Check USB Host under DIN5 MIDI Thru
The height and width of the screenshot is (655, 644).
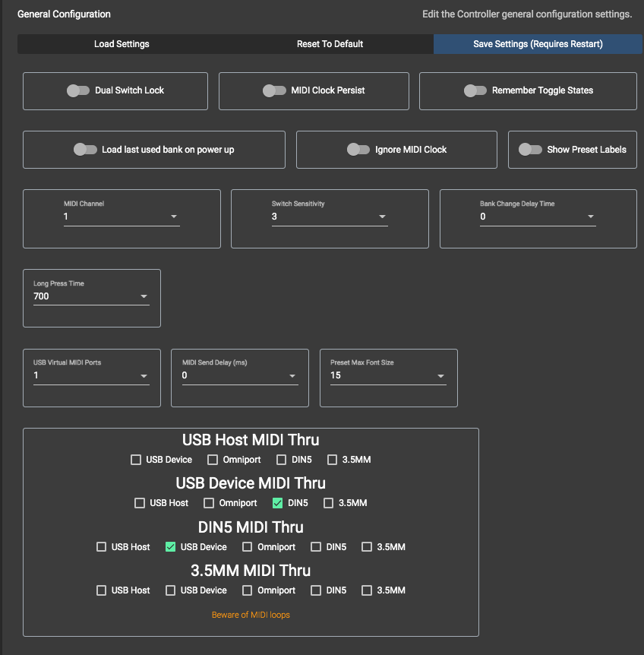tap(102, 547)
